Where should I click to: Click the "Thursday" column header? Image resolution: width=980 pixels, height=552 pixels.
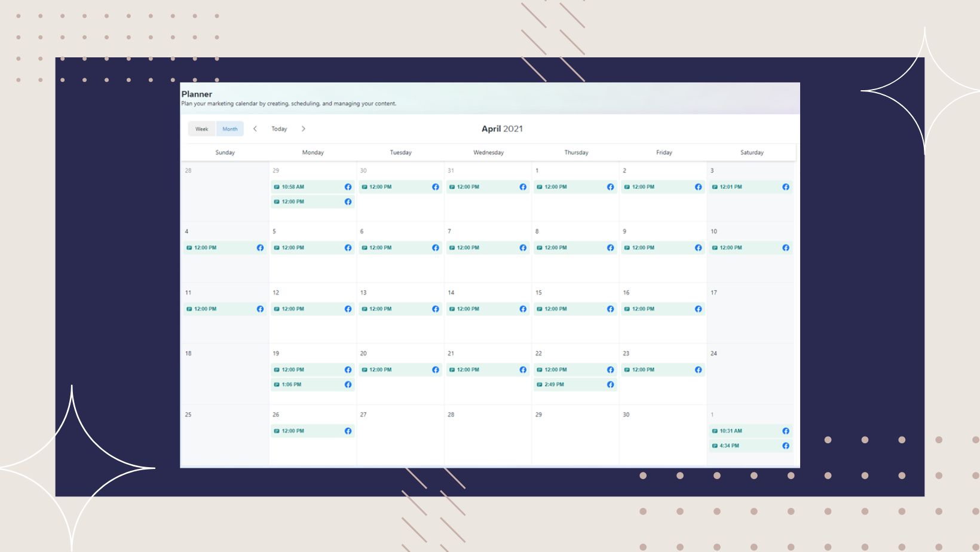[577, 152]
